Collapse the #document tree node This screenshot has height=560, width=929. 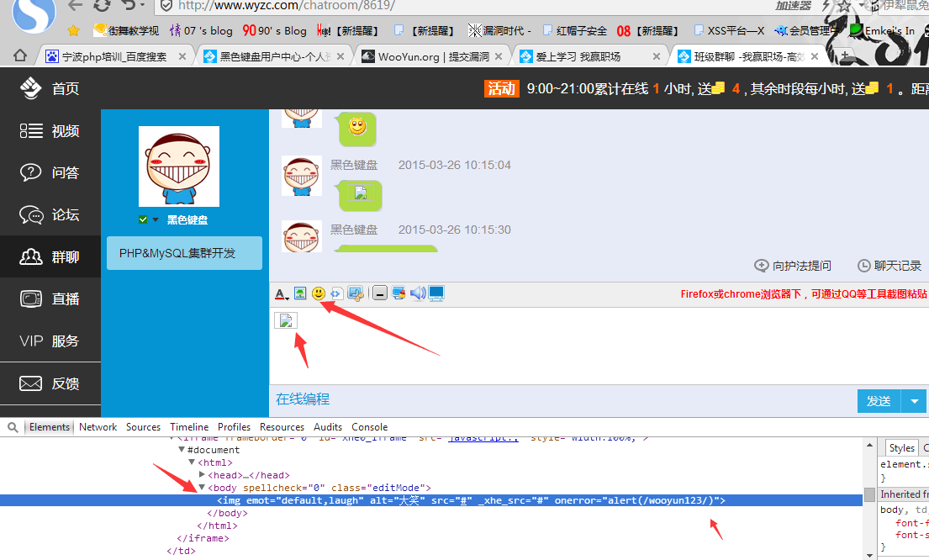click(182, 450)
